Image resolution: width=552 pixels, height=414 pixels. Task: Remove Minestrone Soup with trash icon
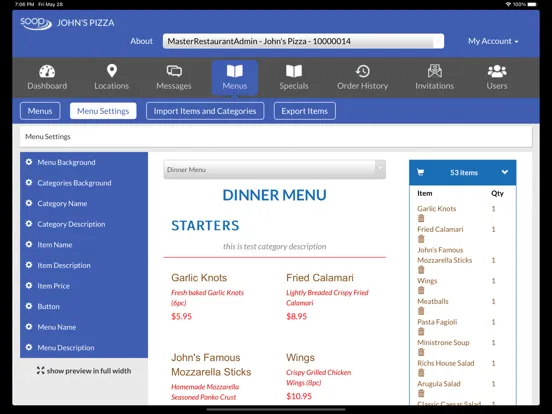421,352
